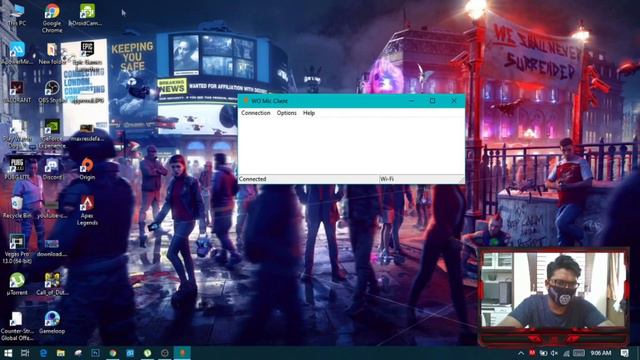
Task: Select the Gameloop desktop shortcut
Action: click(52, 322)
